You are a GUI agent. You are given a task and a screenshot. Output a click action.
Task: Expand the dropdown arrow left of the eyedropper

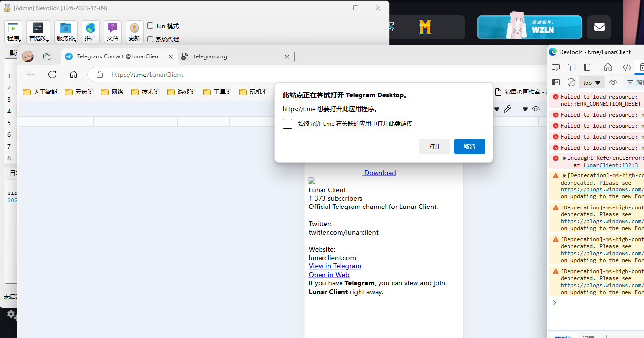coord(497,109)
